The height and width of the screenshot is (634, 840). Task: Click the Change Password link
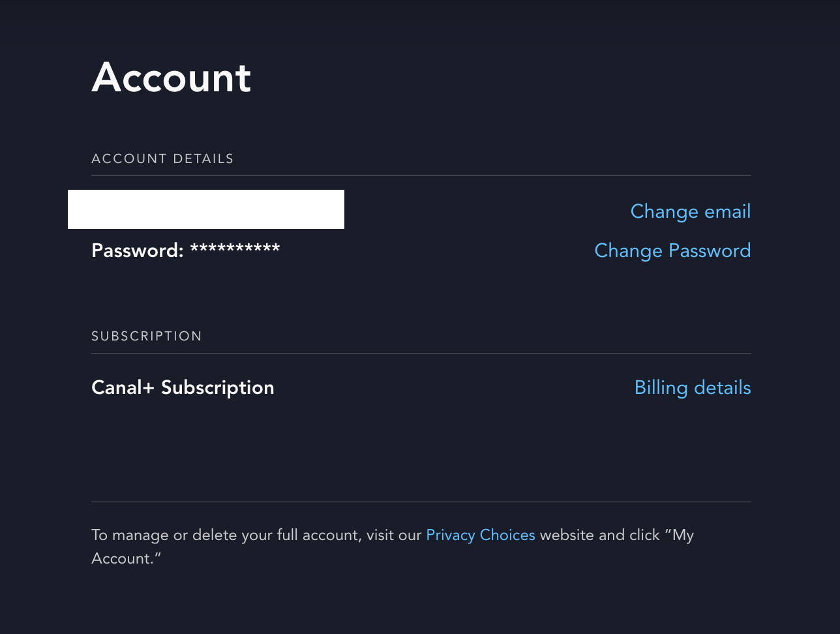point(672,250)
